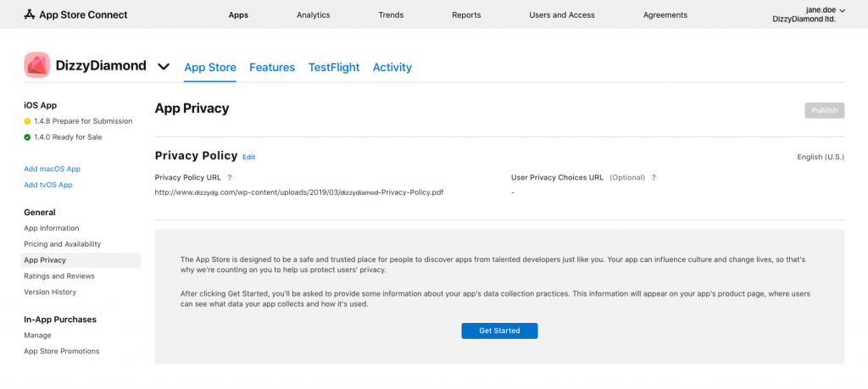Click the General sidebar heading
The image size is (868, 389).
click(40, 213)
